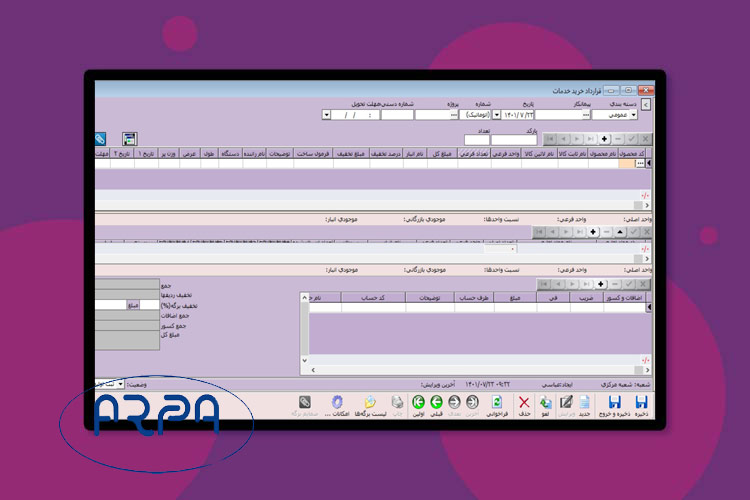Click the ذخیره (Save) floppy icon
Screen dimensions: 750x500
(x=640, y=403)
